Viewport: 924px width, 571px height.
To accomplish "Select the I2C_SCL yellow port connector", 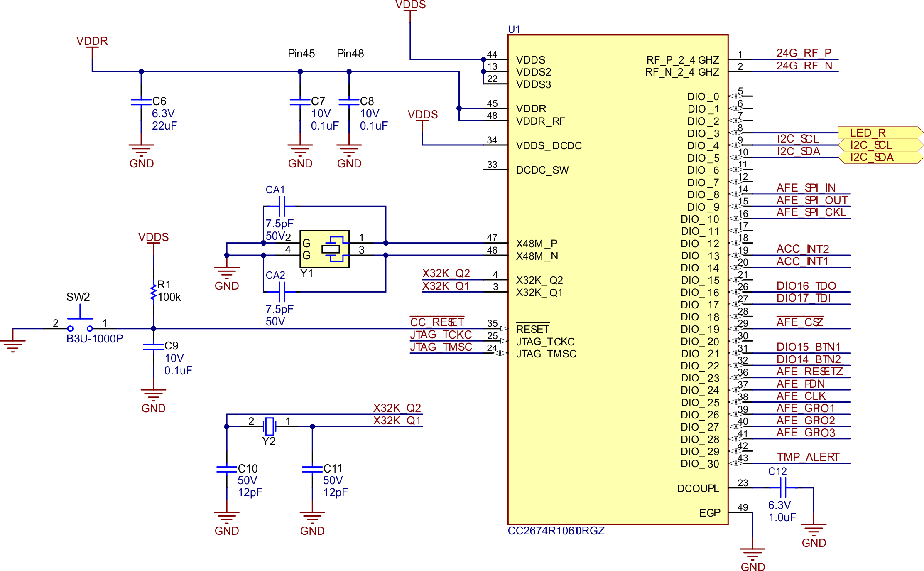I will (x=880, y=145).
